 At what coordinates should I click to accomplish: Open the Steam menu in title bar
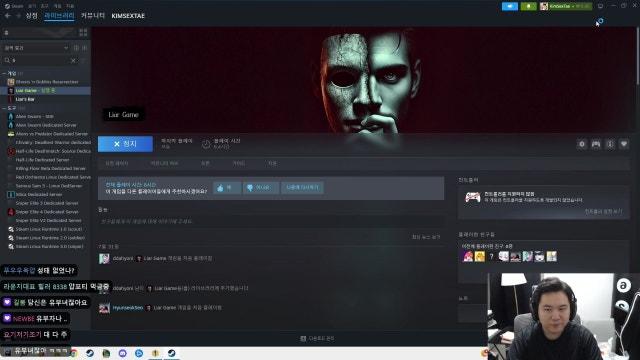[14, 6]
